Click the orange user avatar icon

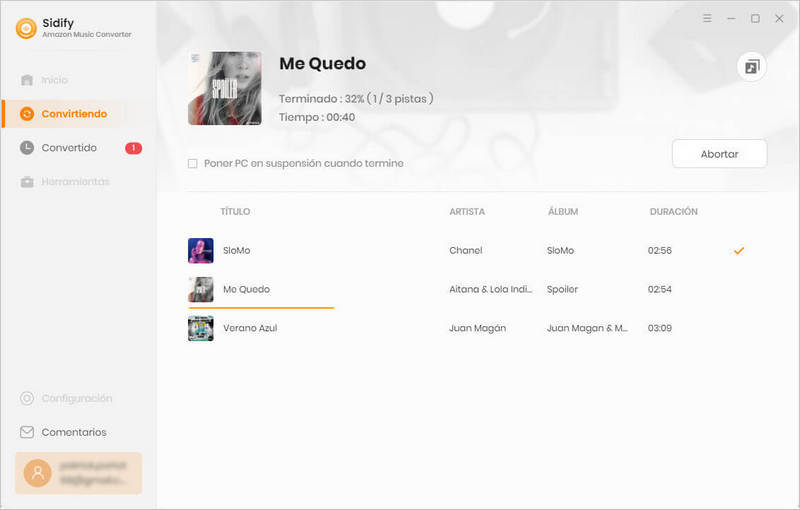point(38,473)
